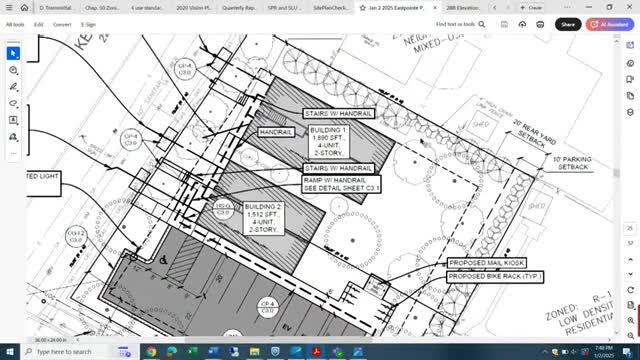Open more options ellipsis in title bar
640x360 pixels.
click(x=567, y=7)
